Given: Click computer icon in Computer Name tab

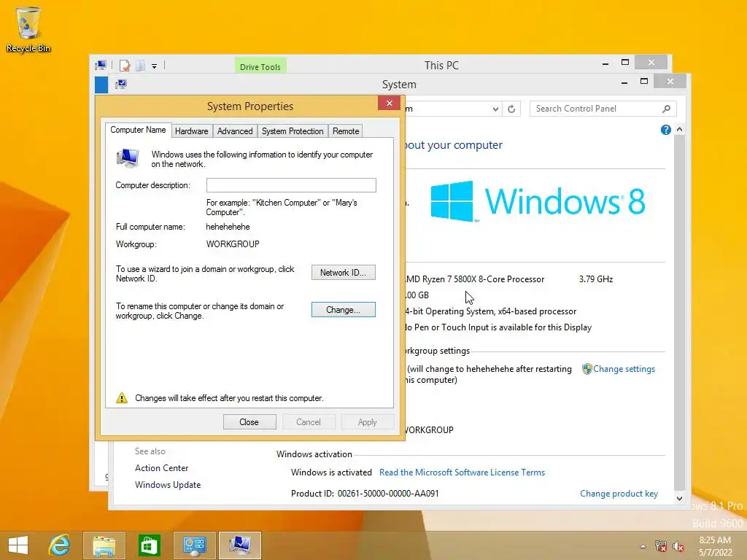Looking at the screenshot, I should [x=128, y=158].
